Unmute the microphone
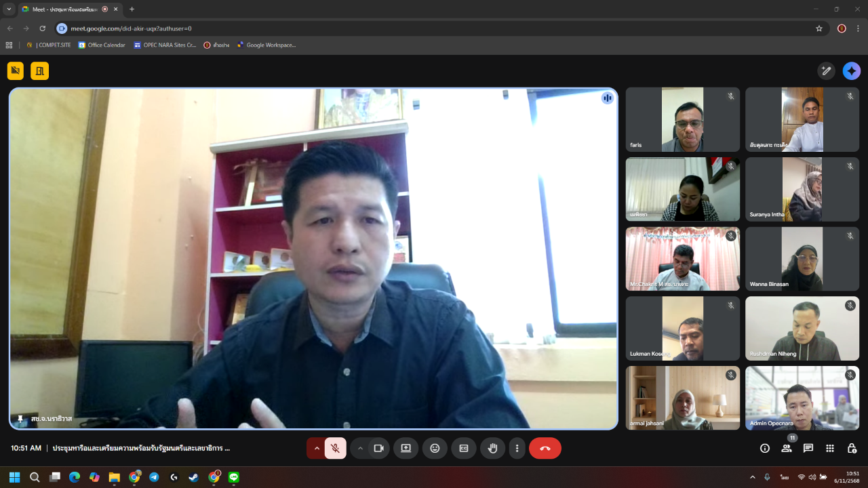This screenshot has width=868, height=488. 335,448
